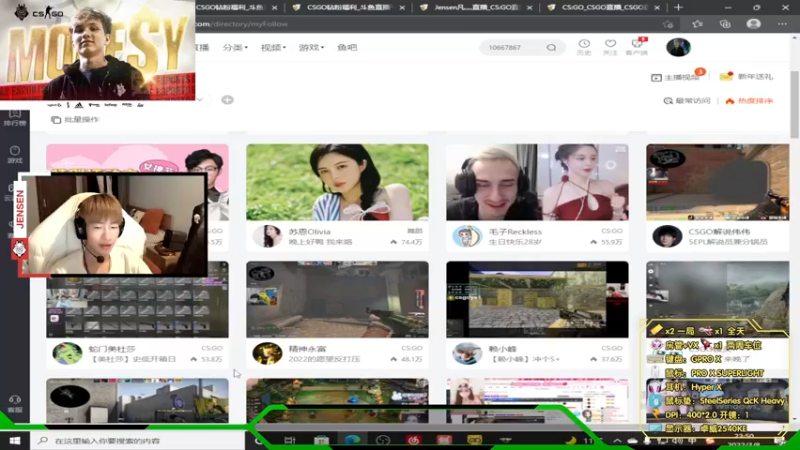Open the 毛子Reckless stream thumbnail
The width and height of the screenshot is (800, 450).
tap(537, 182)
